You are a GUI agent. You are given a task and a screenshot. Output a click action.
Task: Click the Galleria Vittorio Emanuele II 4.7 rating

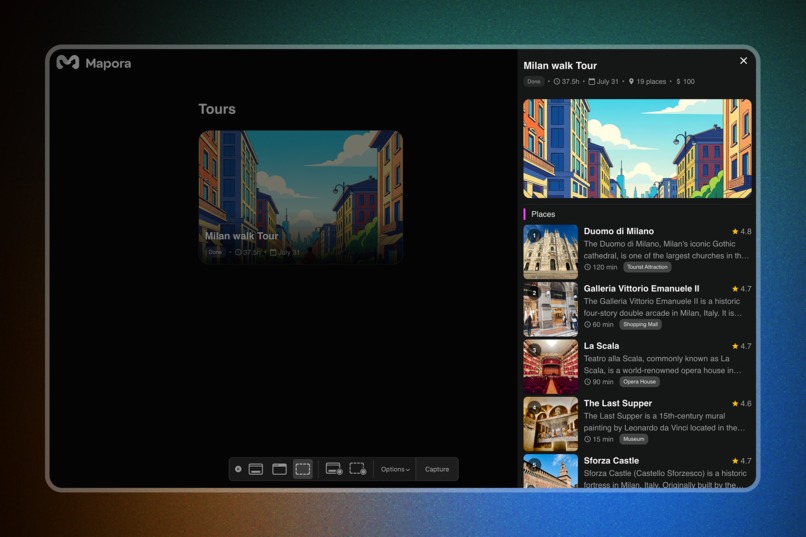click(x=741, y=289)
